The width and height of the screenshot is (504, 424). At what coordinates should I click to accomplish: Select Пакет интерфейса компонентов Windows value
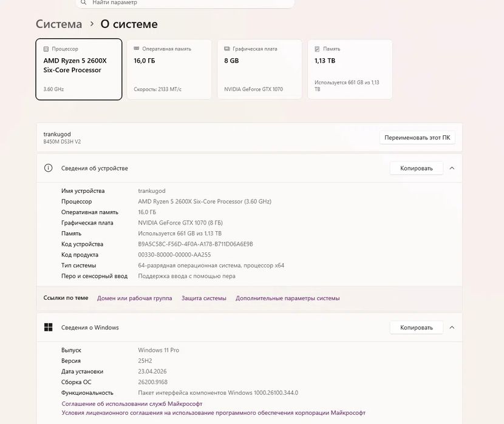(x=218, y=392)
